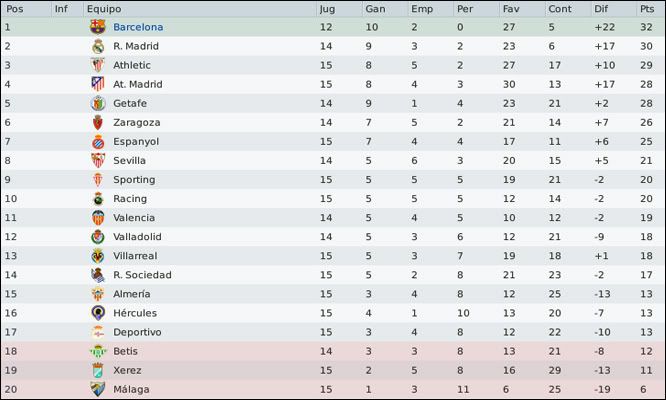Click the Hércules purple badge icon
666x400 pixels.
point(98,313)
